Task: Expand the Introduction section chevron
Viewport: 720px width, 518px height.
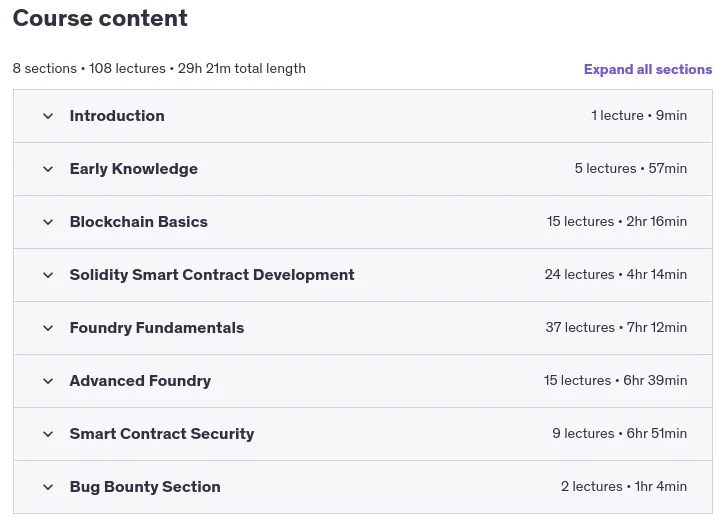Action: point(48,116)
